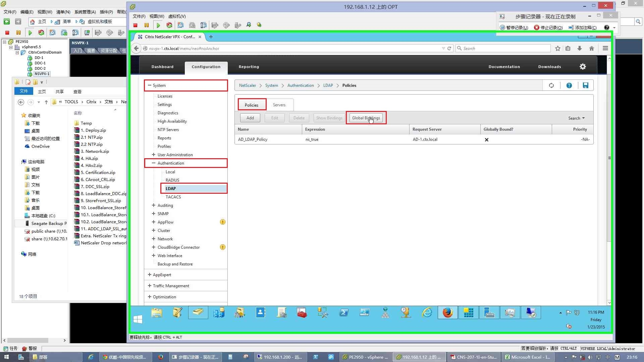This screenshot has height=362, width=644.
Task: Collapse the Authentication node
Action: pos(154,163)
